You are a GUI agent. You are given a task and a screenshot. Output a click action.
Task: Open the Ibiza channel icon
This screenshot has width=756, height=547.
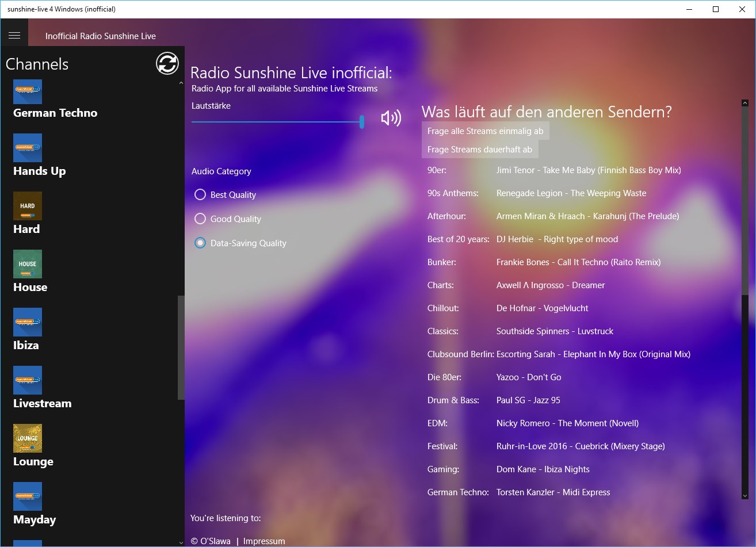(28, 322)
